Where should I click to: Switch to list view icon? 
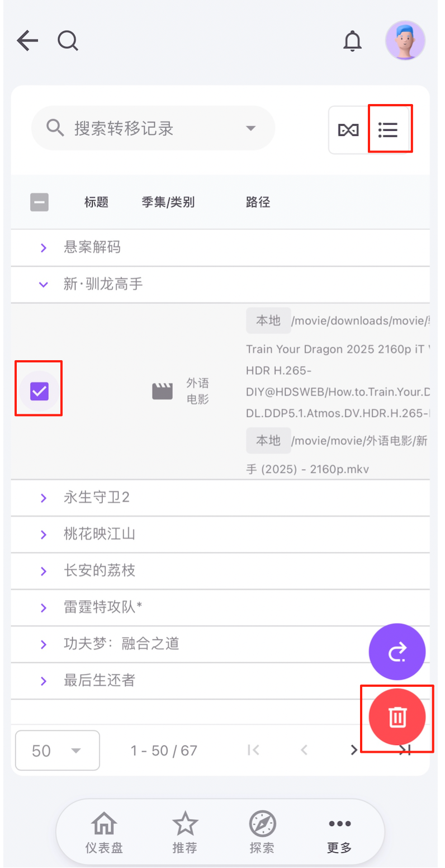[x=388, y=130]
